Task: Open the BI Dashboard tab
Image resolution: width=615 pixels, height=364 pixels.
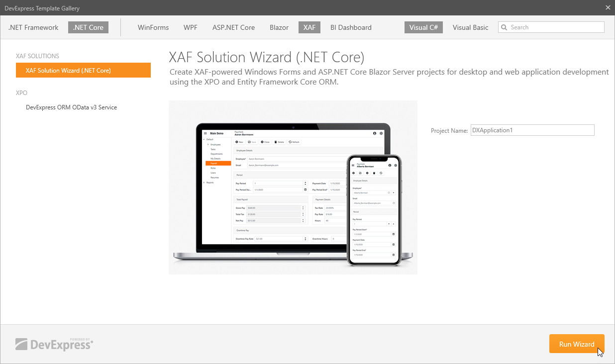Action: (351, 27)
